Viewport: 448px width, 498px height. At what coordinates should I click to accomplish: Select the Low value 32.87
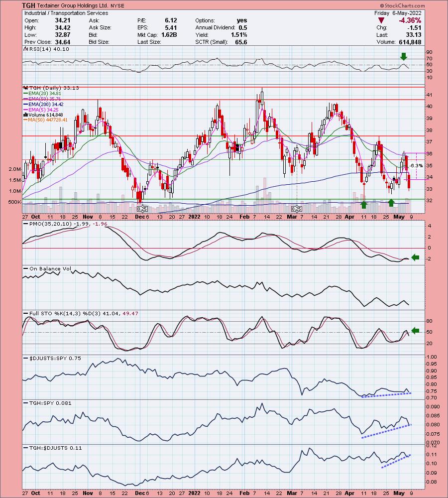[63, 35]
